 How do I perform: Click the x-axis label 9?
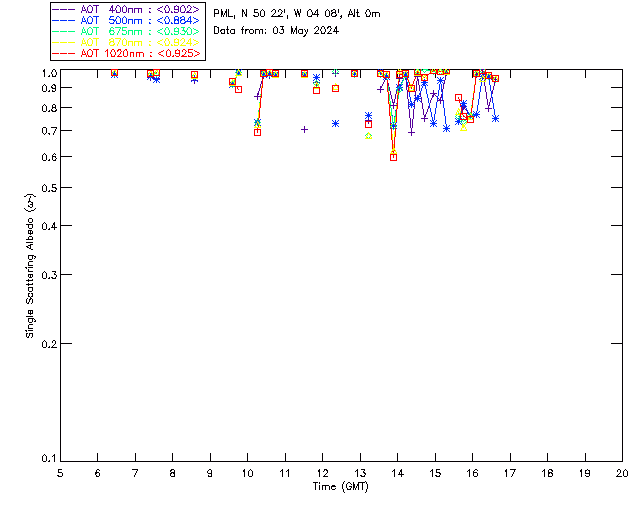pos(210,473)
